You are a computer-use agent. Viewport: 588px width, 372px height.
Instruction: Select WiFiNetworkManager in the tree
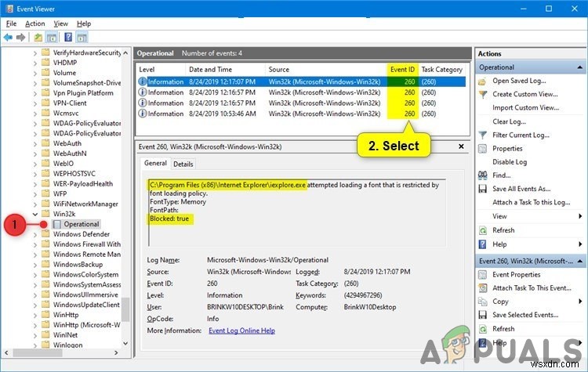pyautogui.click(x=85, y=204)
